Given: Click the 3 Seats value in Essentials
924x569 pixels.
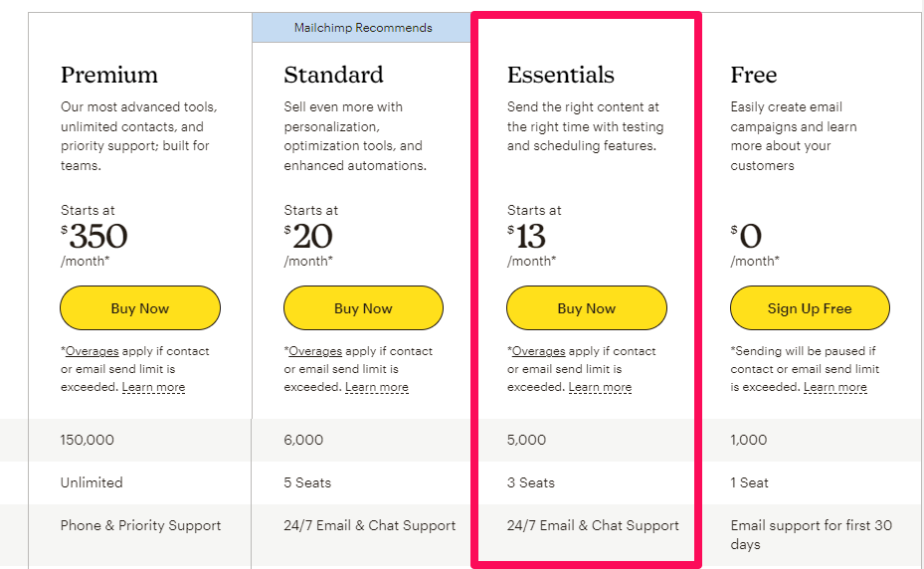Looking at the screenshot, I should point(531,482).
